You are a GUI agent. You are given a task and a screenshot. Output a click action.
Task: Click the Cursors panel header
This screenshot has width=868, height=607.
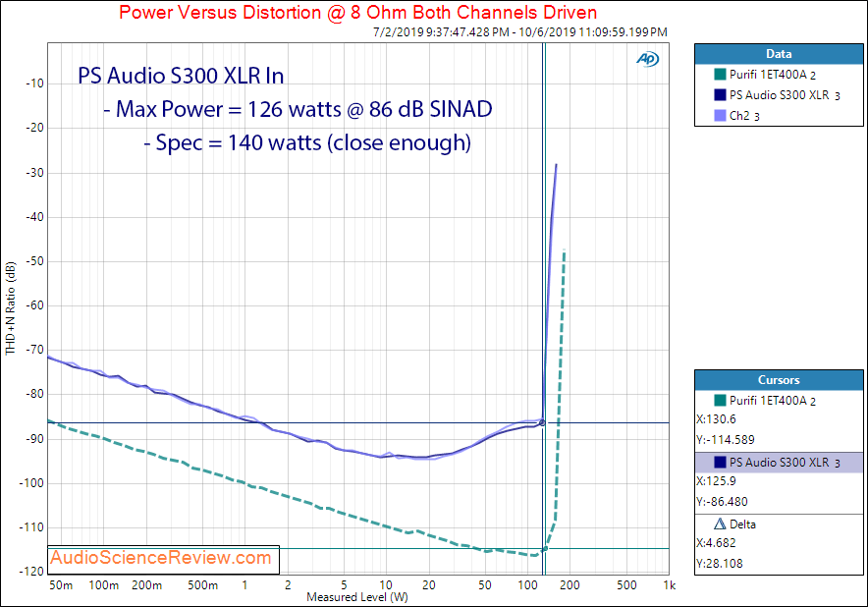[779, 380]
